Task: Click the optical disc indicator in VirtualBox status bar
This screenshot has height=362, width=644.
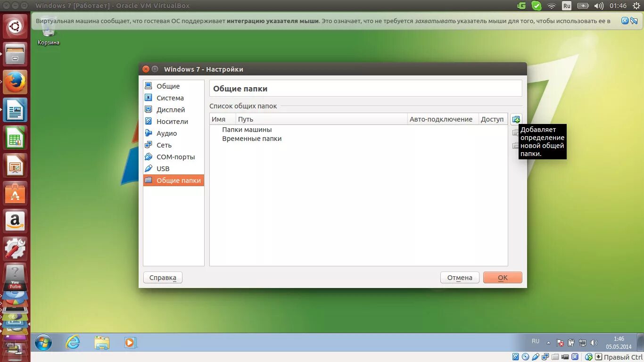Action: click(x=525, y=357)
